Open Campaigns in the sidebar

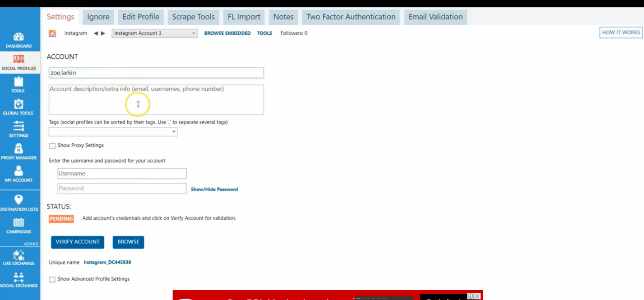(x=19, y=226)
